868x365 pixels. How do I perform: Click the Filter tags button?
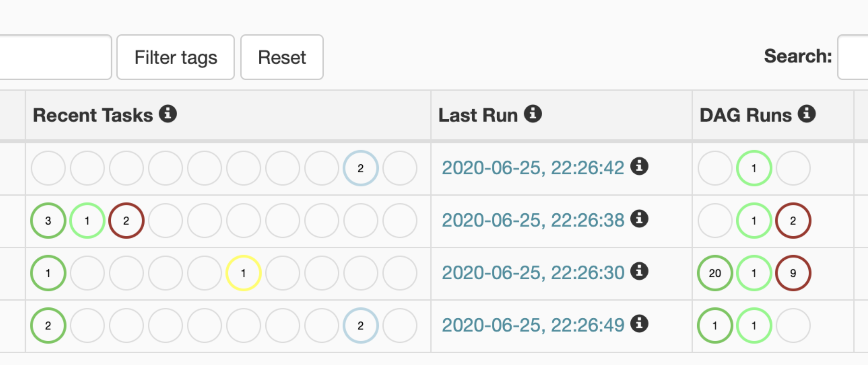point(176,57)
